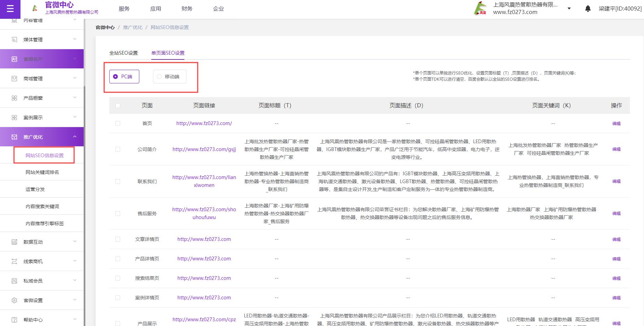Image resolution: width=644 pixels, height=326 pixels.
Task: Click the user name 梁建平[ID:40092]
Action: pos(620,9)
